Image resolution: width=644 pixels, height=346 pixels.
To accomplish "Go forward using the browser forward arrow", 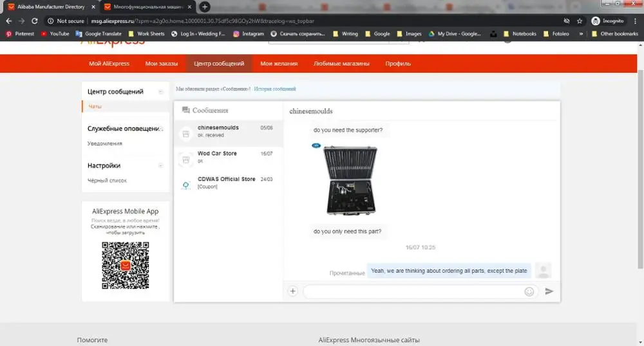I will [x=22, y=21].
